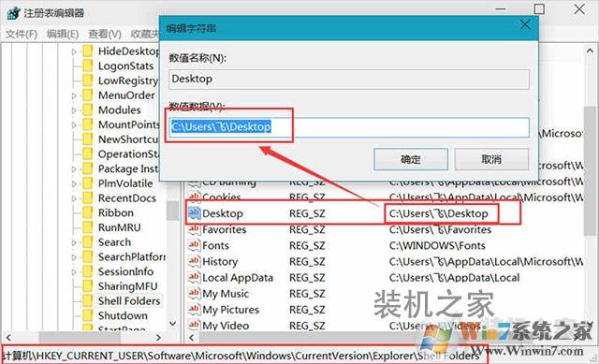Select the My Video value's string icon
Viewport: 599px width, 364px height.
(x=194, y=325)
